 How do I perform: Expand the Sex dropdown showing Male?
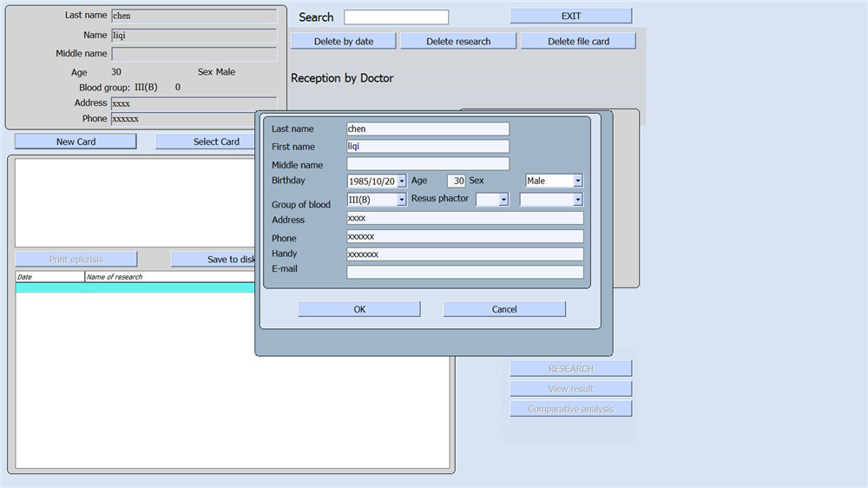(577, 181)
